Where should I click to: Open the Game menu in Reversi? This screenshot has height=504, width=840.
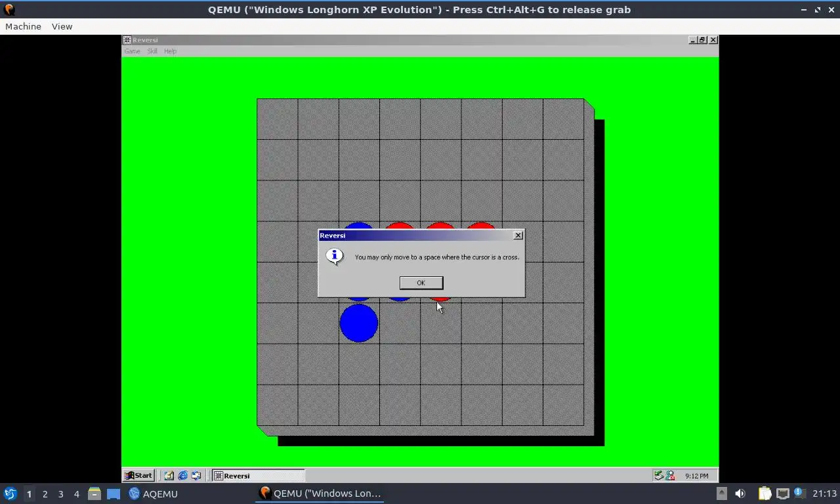pyautogui.click(x=132, y=51)
